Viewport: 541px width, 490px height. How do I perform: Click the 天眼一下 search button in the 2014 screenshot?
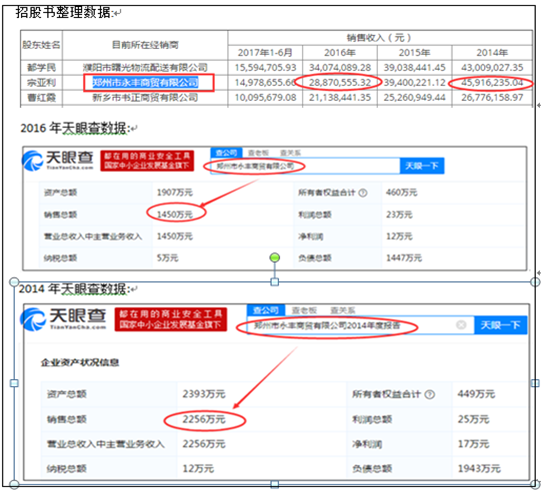coord(501,325)
